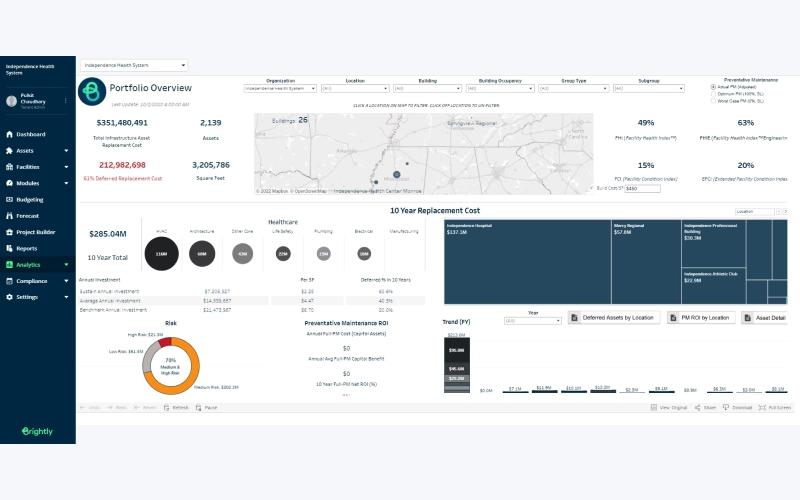Click the Refresh toolbar icon
This screenshot has height=500, width=800.
pos(166,408)
